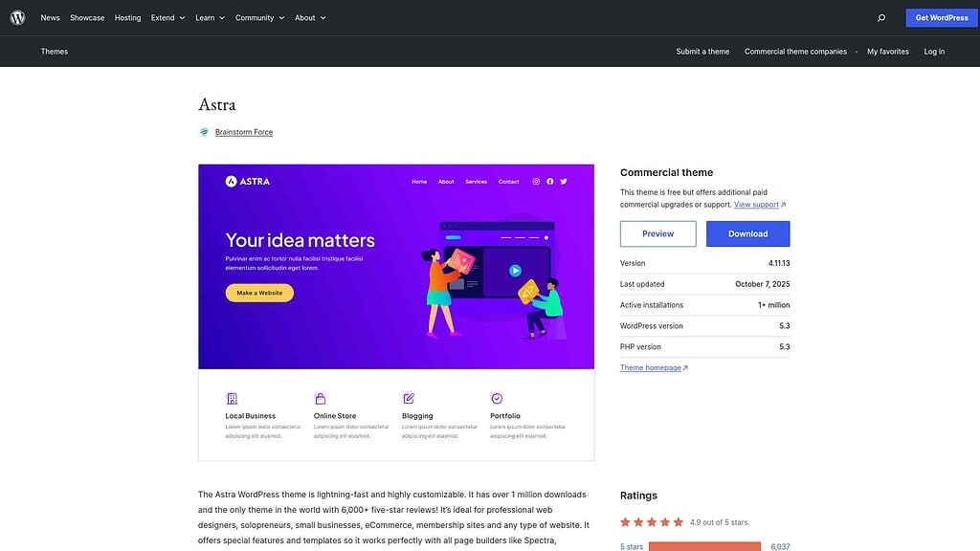Click the play button in preview illustration
980x551 pixels.
[515, 271]
